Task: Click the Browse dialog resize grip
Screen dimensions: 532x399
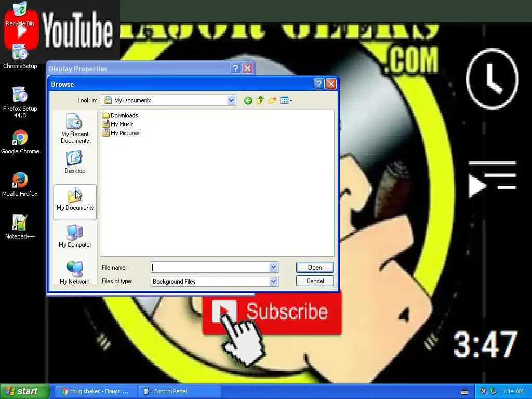Action: coord(334,288)
